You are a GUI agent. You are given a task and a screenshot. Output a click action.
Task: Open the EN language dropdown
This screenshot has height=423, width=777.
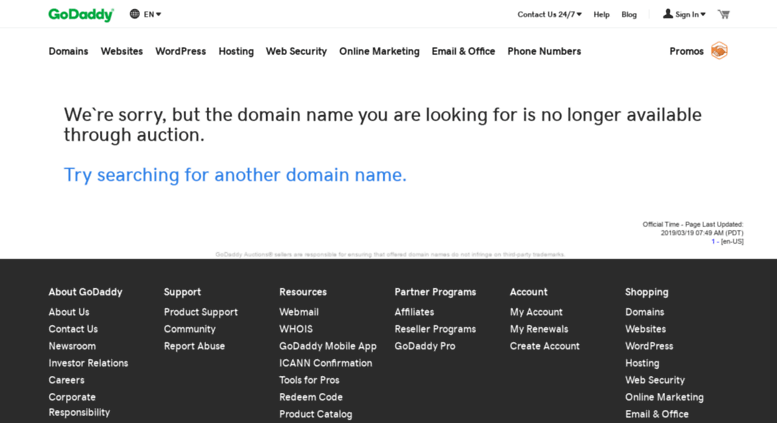(145, 14)
